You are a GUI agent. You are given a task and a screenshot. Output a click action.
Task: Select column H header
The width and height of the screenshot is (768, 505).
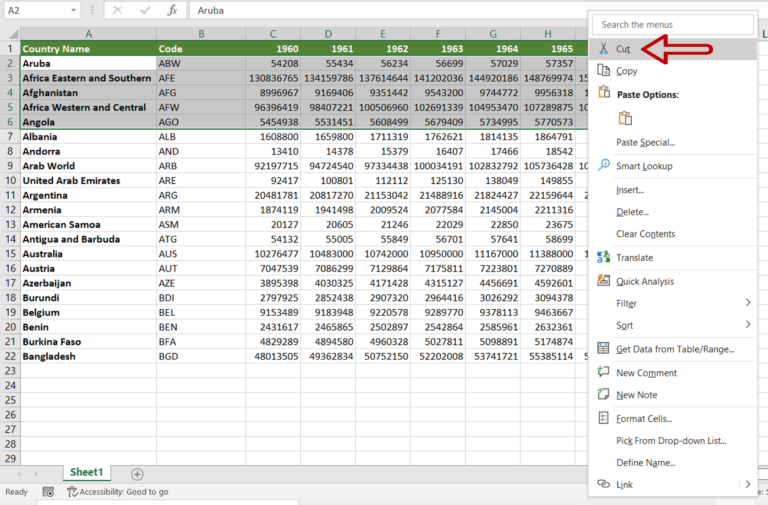pos(548,34)
